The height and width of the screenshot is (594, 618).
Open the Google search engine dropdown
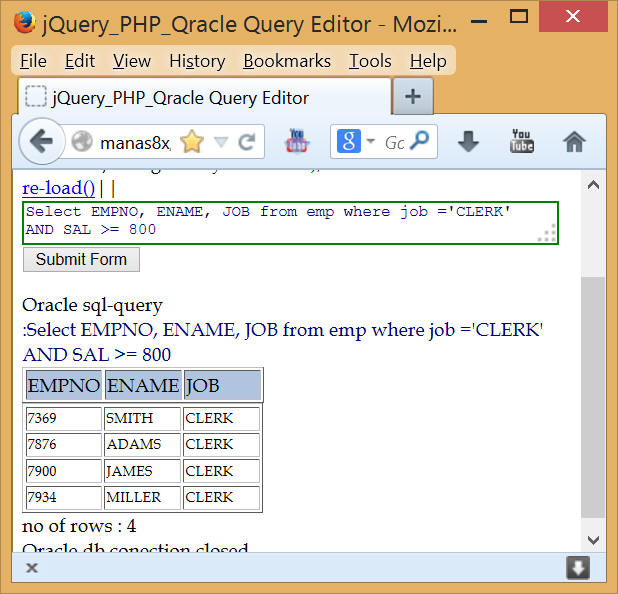tap(355, 142)
